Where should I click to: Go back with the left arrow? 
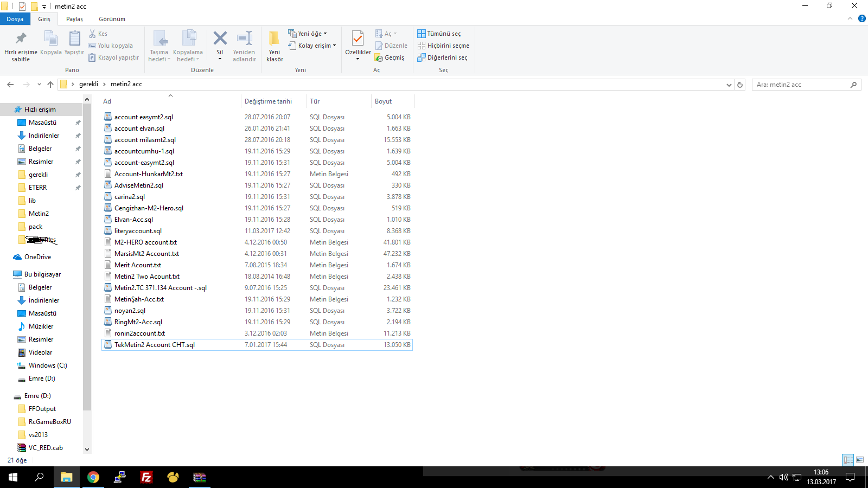click(10, 84)
